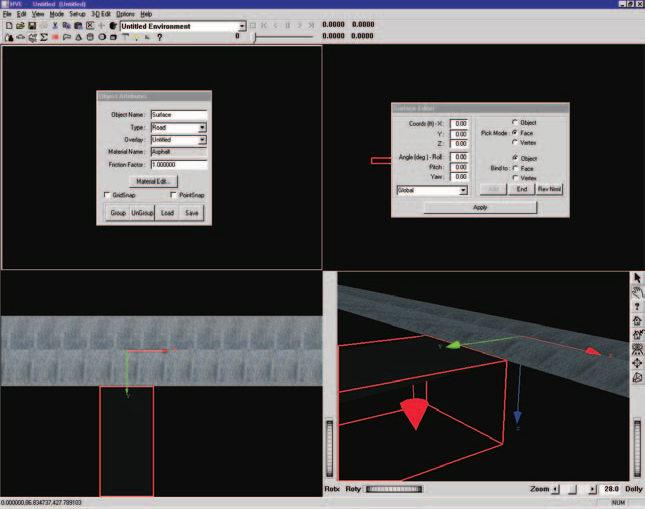Click the Group button
Image resolution: width=645 pixels, height=509 pixels.
coord(118,213)
